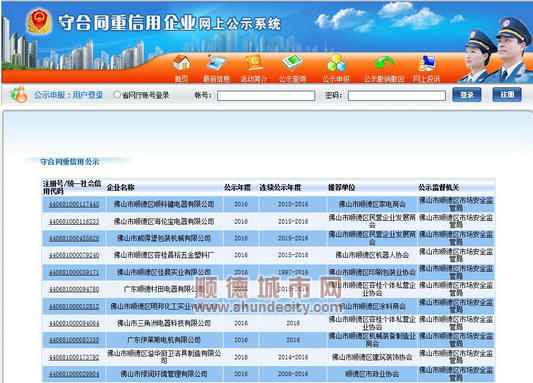Click the 最新信息 latest news icon
The image size is (533, 383).
click(x=216, y=63)
